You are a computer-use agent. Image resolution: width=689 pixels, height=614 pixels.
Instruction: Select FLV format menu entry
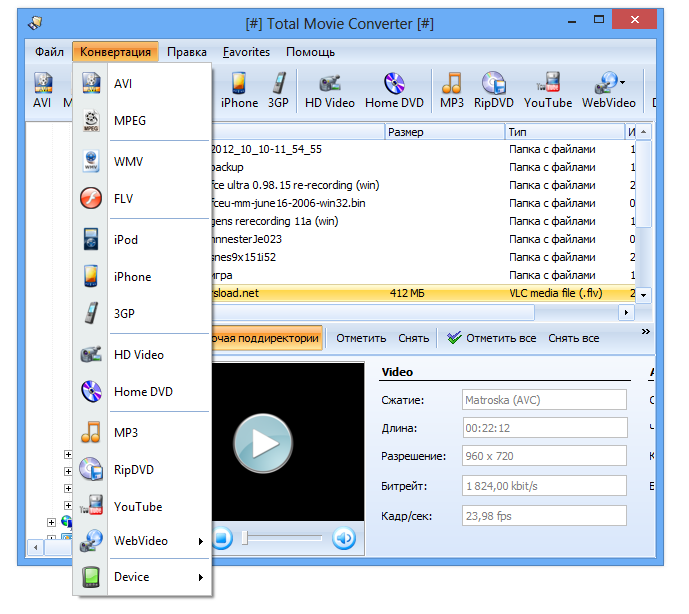[142, 198]
